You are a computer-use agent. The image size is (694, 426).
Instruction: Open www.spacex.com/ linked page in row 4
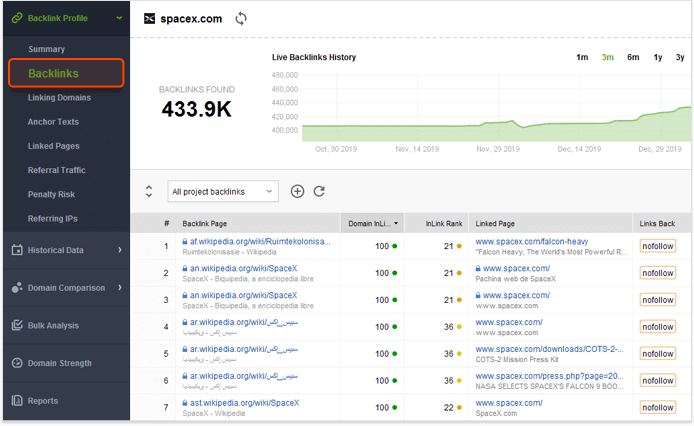pyautogui.click(x=509, y=322)
